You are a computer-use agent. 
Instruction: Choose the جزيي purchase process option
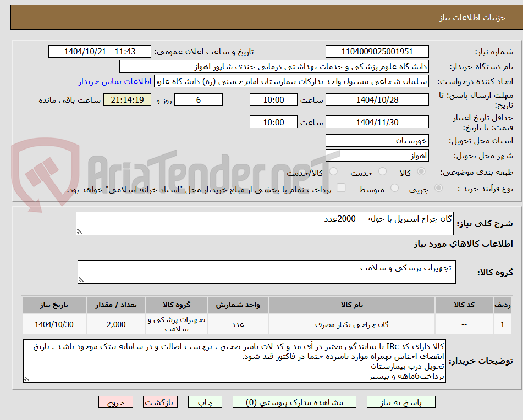[439, 188]
